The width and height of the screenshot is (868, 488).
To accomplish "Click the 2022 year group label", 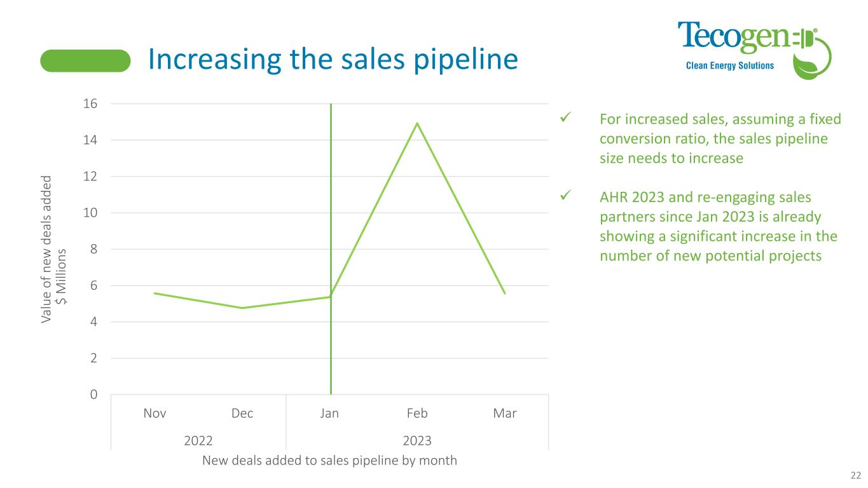I will (198, 441).
